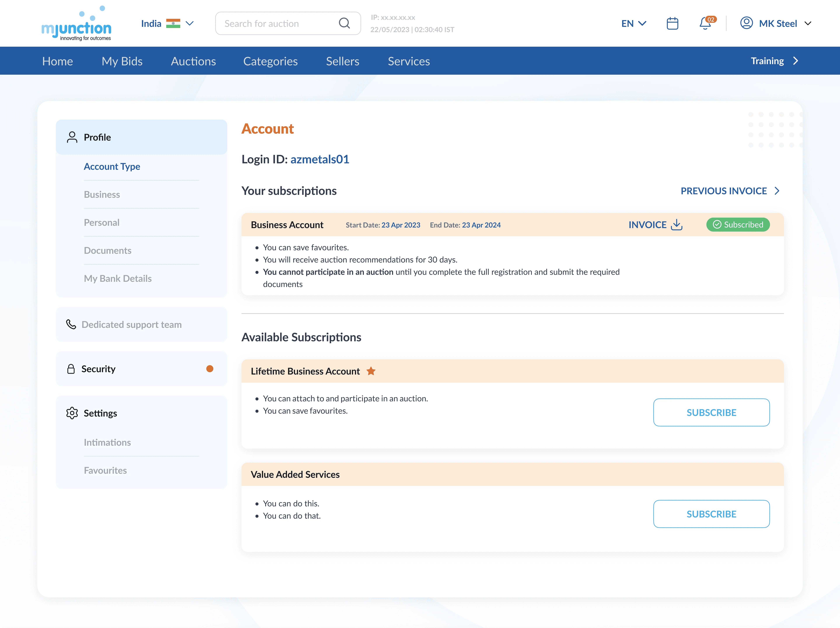The height and width of the screenshot is (628, 840).
Task: Click the star icon beside Lifetime Business Account
Action: [x=371, y=371]
